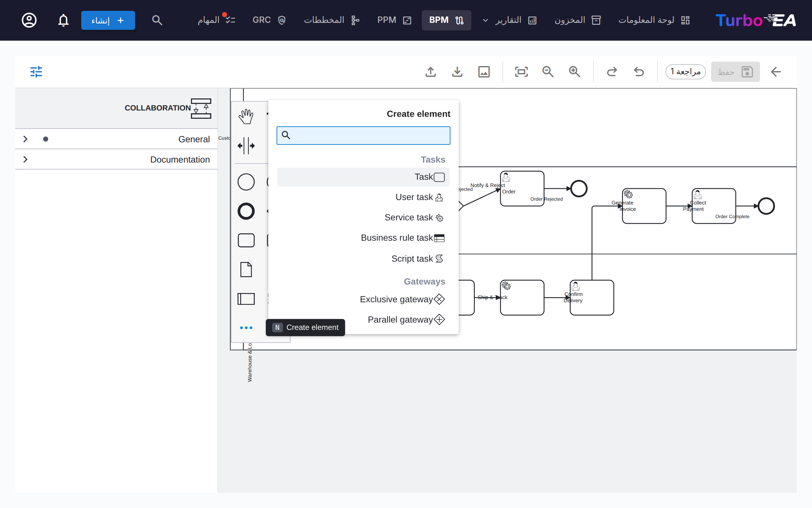Select the end event thick circle in the palette
The image size is (812, 508).
tap(246, 211)
